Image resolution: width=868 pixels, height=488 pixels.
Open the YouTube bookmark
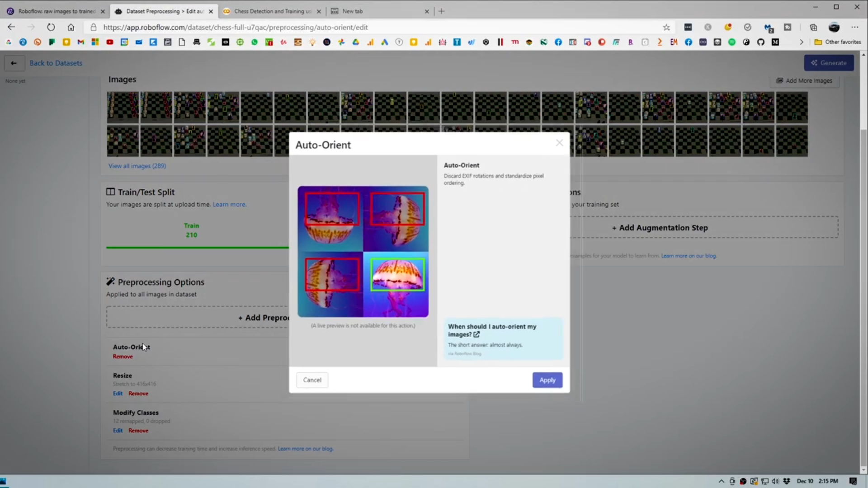coord(110,42)
